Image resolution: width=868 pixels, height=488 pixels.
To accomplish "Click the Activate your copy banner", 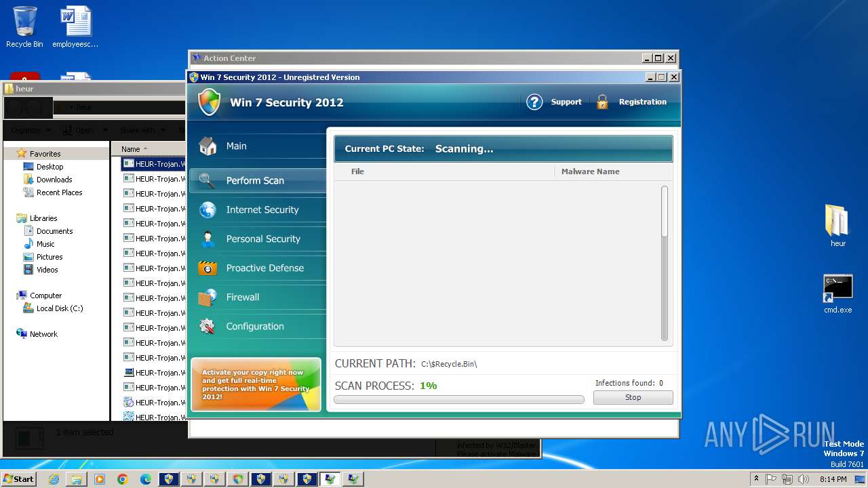I will pyautogui.click(x=256, y=384).
